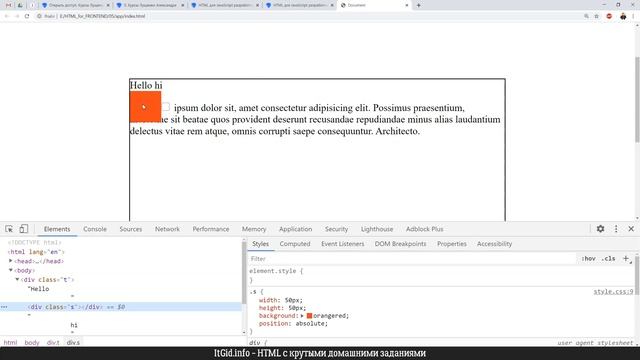This screenshot has width=640, height=360.
Task: Collapse the body element node
Action: tap(11, 270)
